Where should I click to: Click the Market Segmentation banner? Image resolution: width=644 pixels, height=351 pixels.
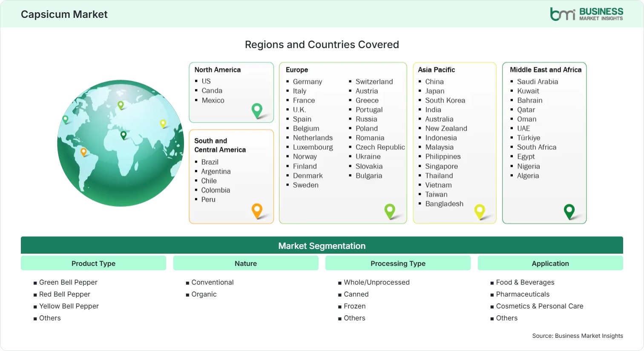[x=322, y=245]
